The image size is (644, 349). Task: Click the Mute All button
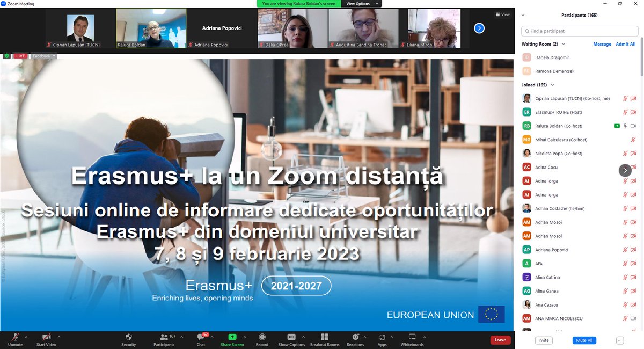point(584,340)
